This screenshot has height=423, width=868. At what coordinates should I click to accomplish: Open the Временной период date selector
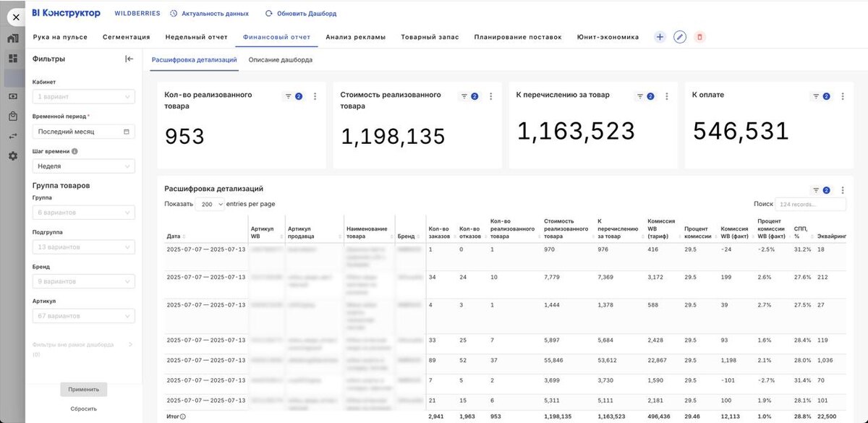pos(83,132)
